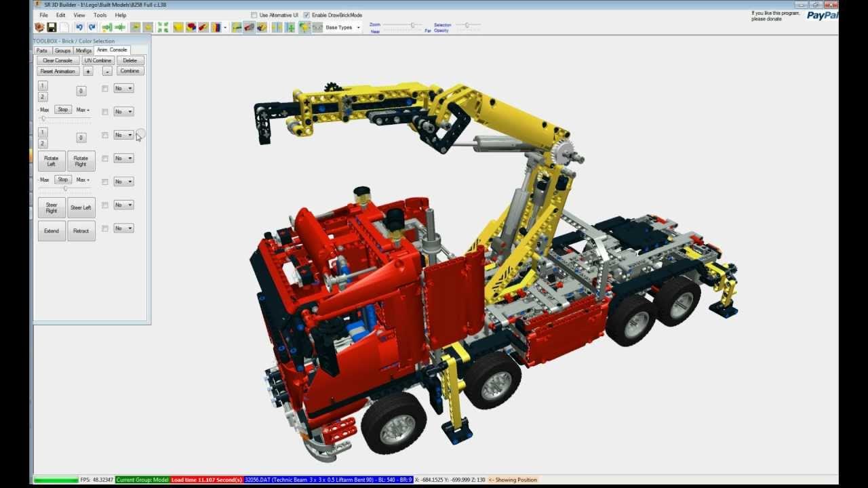Open the No dropdown in Steer Right row
This screenshot has width=868, height=488.
(123, 205)
